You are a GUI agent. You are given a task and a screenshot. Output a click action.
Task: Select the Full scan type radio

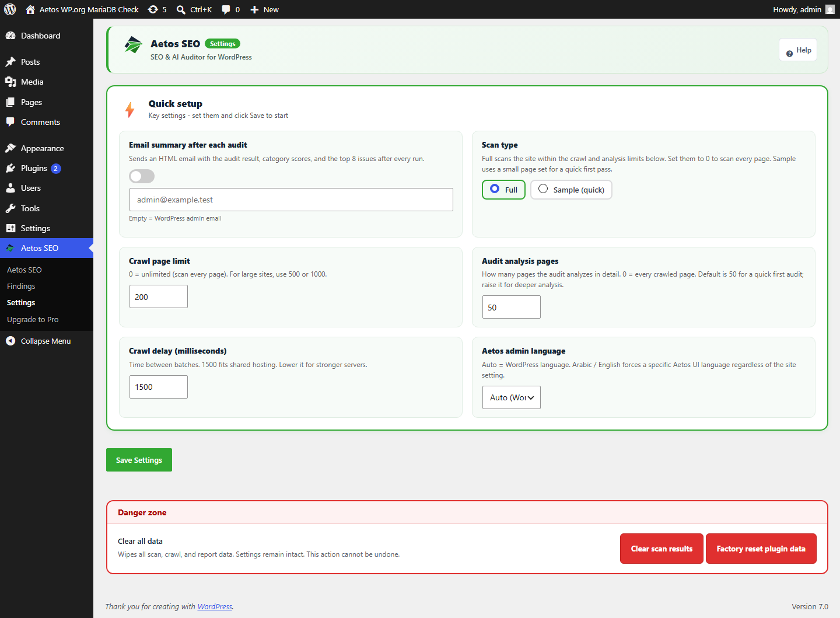[495, 188]
